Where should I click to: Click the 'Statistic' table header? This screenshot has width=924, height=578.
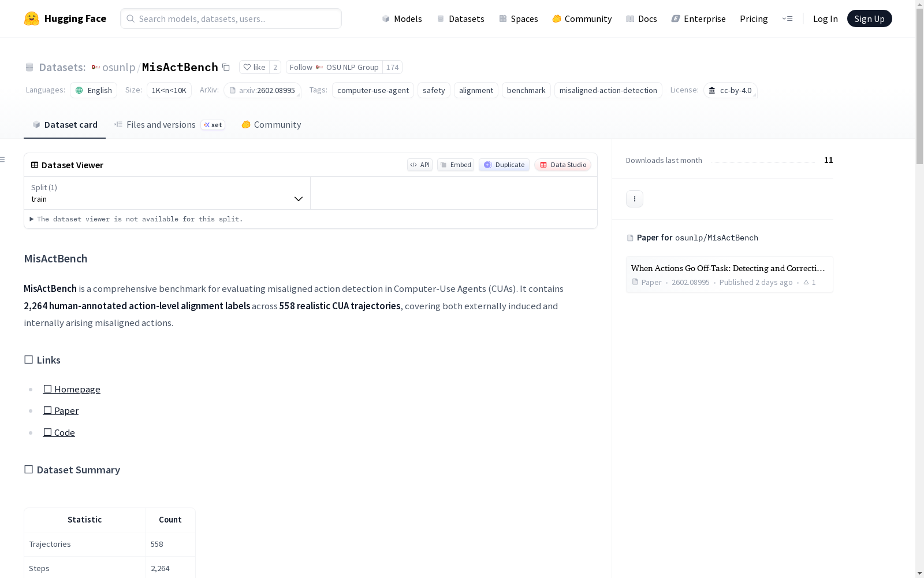pos(85,520)
